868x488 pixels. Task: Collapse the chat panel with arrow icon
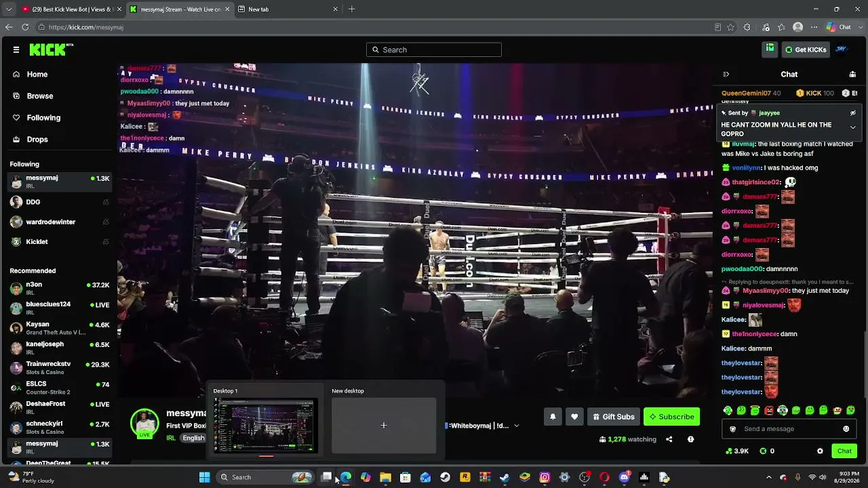pos(726,74)
